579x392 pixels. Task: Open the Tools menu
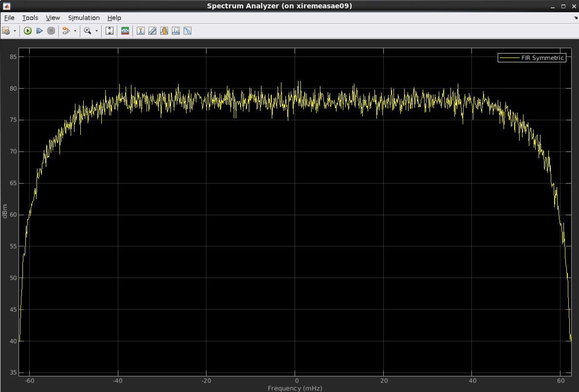click(30, 18)
